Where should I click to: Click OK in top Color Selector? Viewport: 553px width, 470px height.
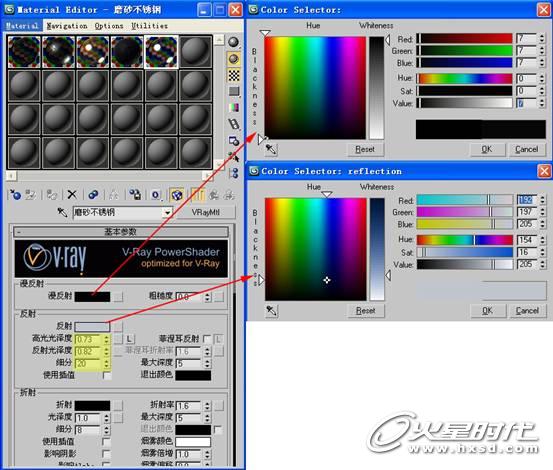point(487,149)
